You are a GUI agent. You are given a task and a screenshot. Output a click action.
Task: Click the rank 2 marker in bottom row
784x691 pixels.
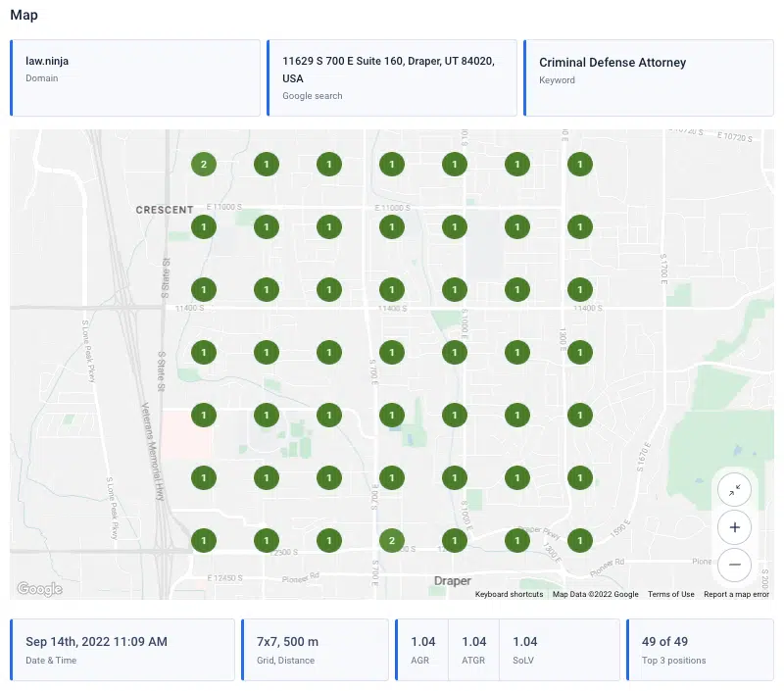click(391, 540)
